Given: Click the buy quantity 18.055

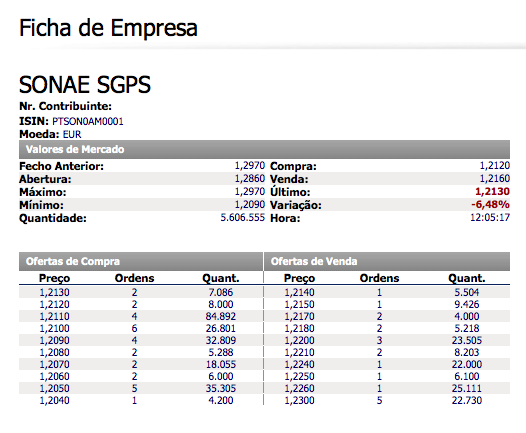Looking at the screenshot, I should click(x=221, y=365).
